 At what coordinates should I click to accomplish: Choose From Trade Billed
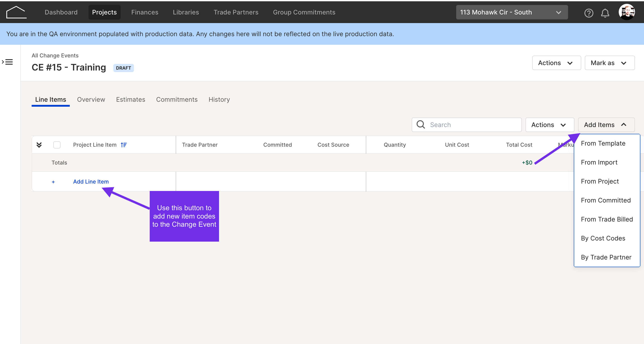(607, 219)
